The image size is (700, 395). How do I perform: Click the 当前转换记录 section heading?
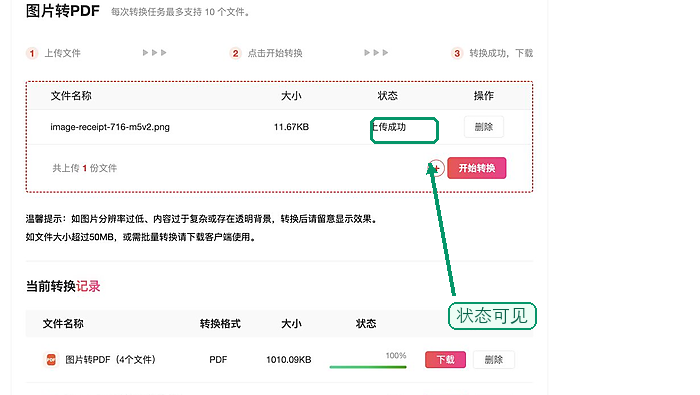[63, 286]
